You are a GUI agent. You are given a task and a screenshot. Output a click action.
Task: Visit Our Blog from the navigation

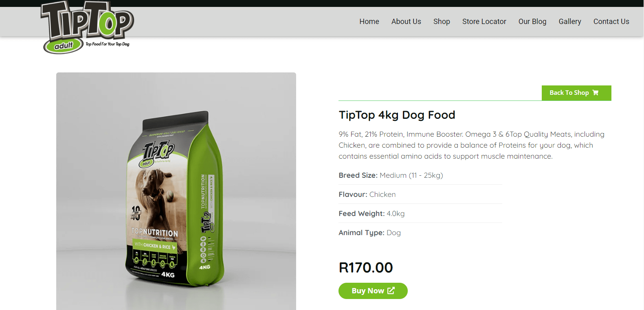point(532,22)
